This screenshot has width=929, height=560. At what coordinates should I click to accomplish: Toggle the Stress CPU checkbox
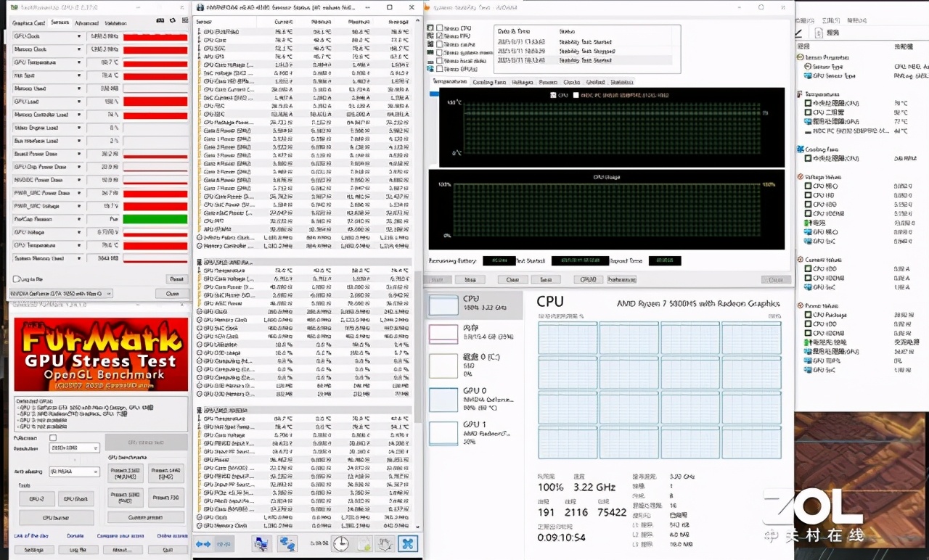coord(440,28)
